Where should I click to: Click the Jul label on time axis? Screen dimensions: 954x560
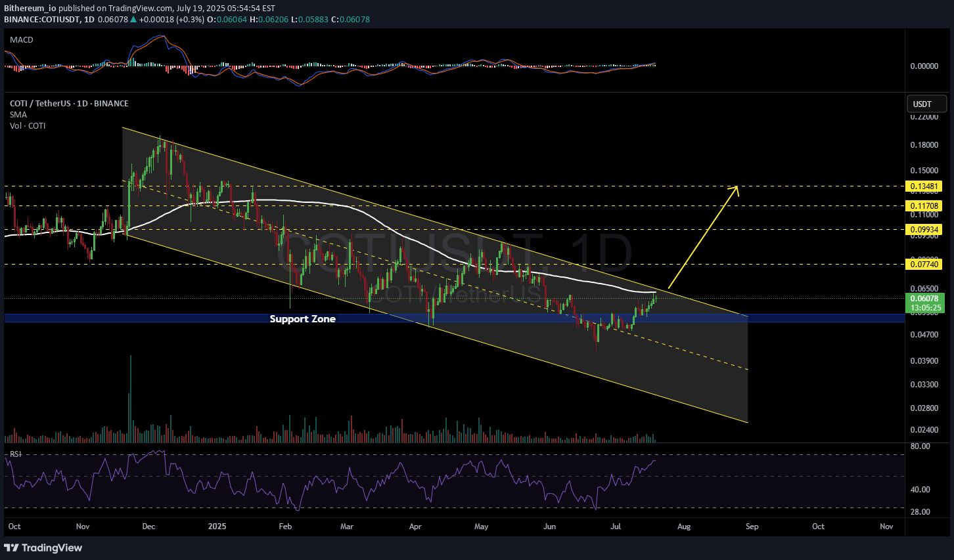616,527
